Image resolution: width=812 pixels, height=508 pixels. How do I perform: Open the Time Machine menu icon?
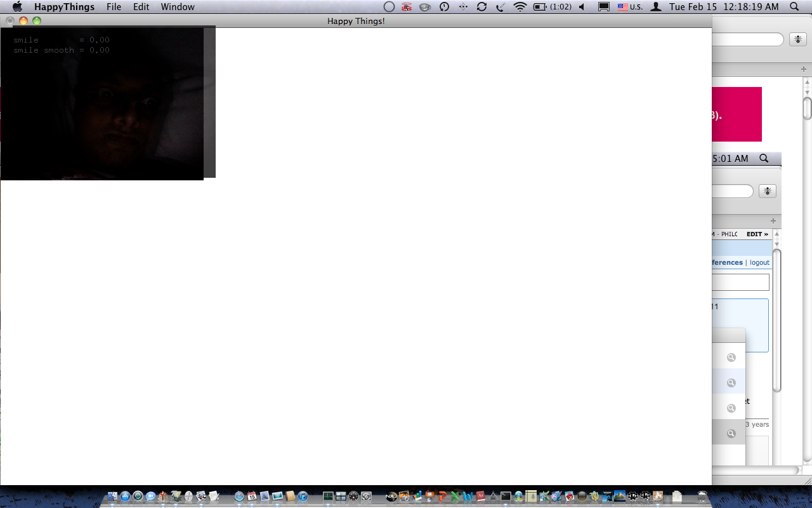point(444,7)
